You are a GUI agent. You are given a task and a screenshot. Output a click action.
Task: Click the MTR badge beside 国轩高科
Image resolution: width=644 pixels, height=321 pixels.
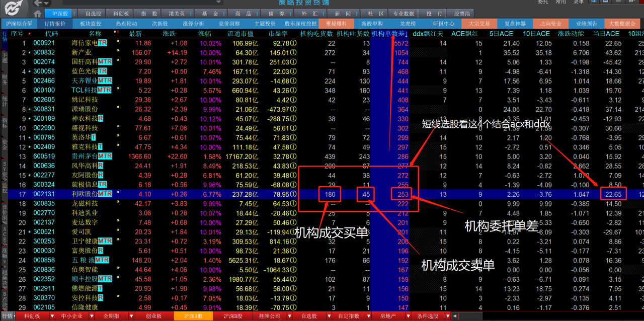point(105,62)
